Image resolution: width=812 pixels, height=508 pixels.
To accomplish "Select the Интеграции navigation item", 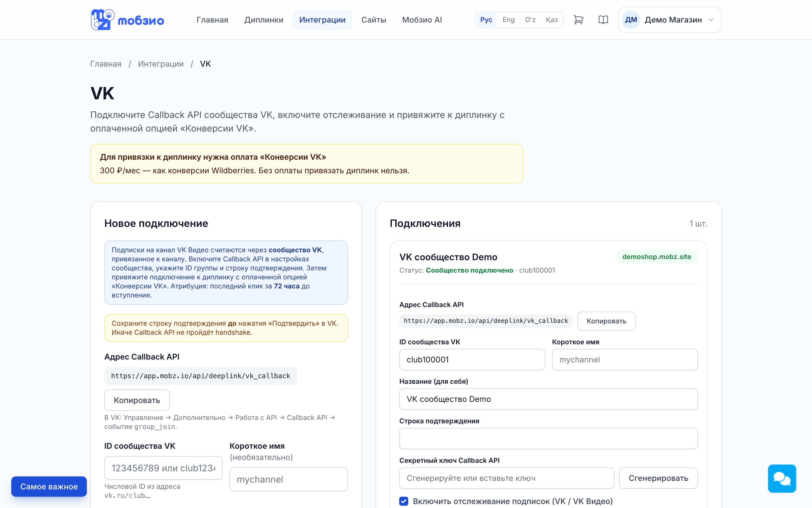I will (x=322, y=20).
